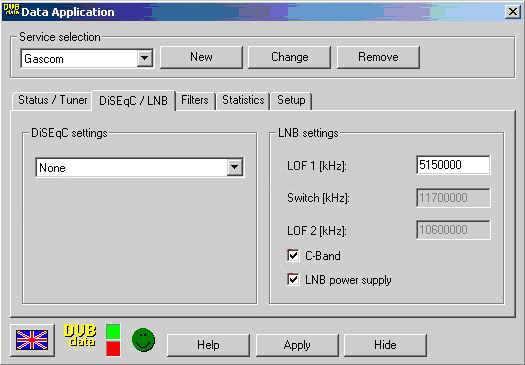Close the Data Application window
Screen dimensions: 525x365
[x=513, y=12]
